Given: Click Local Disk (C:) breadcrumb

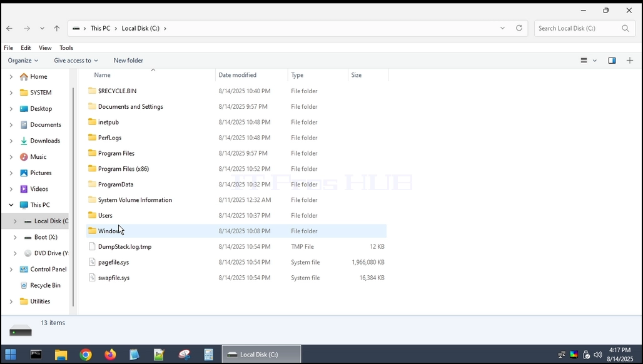Looking at the screenshot, I should (x=141, y=28).
